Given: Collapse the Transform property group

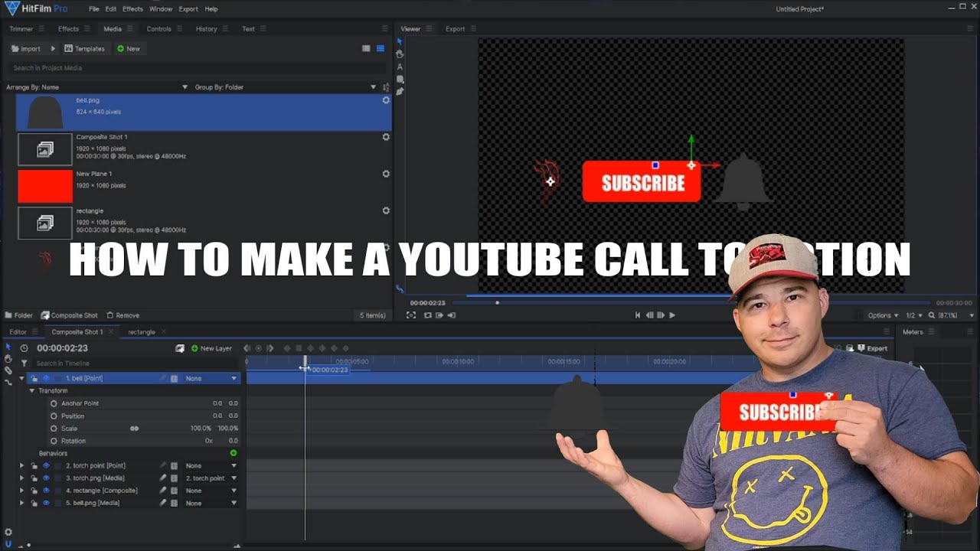Looking at the screenshot, I should coord(32,390).
